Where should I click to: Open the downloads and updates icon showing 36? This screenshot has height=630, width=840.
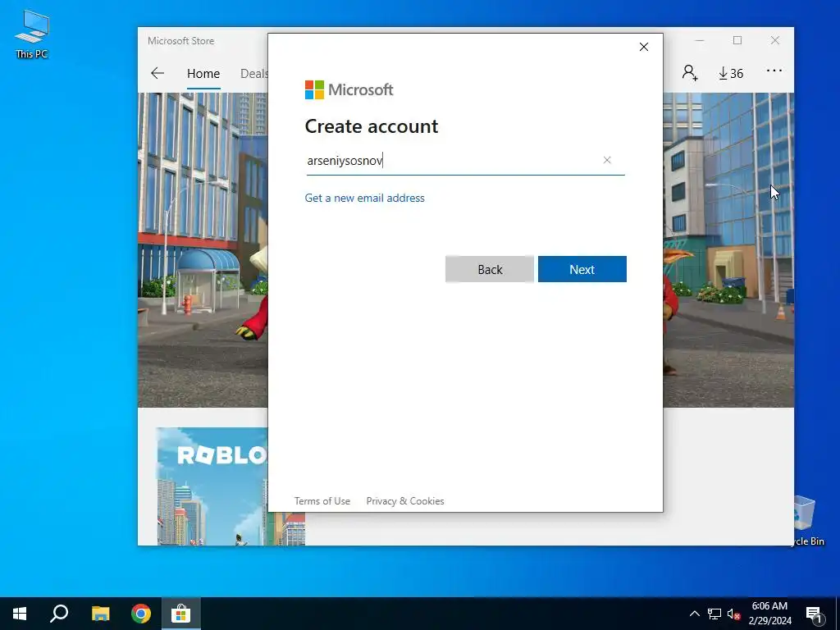pos(731,73)
